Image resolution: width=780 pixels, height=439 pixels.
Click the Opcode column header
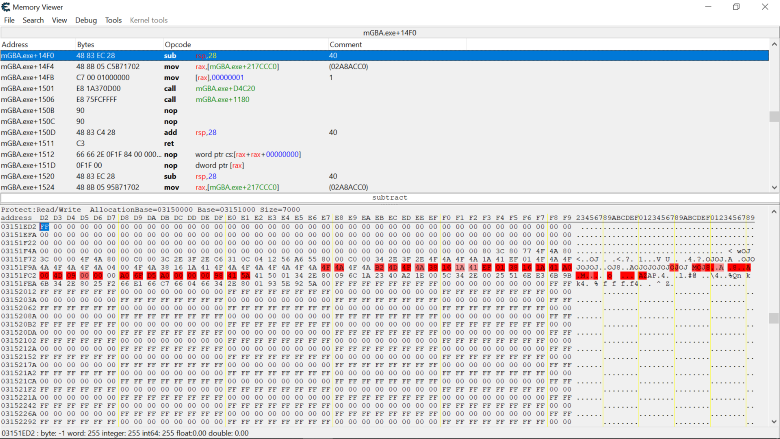[x=246, y=44]
